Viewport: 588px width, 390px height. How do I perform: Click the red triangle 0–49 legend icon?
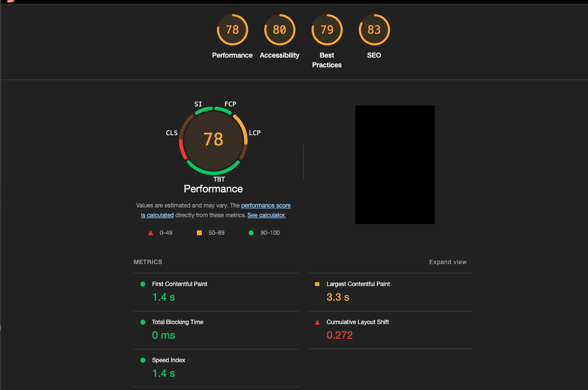tap(151, 233)
